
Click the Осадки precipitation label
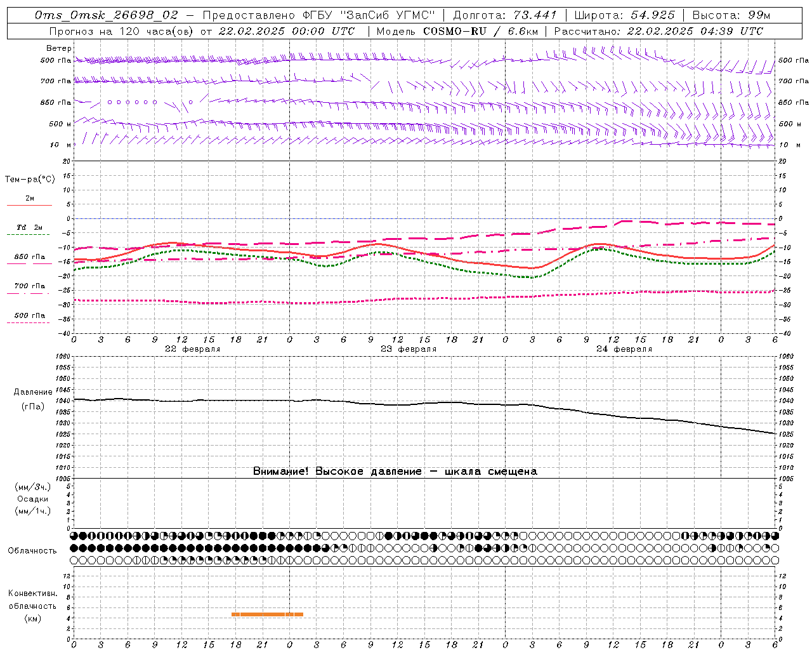pyautogui.click(x=32, y=499)
